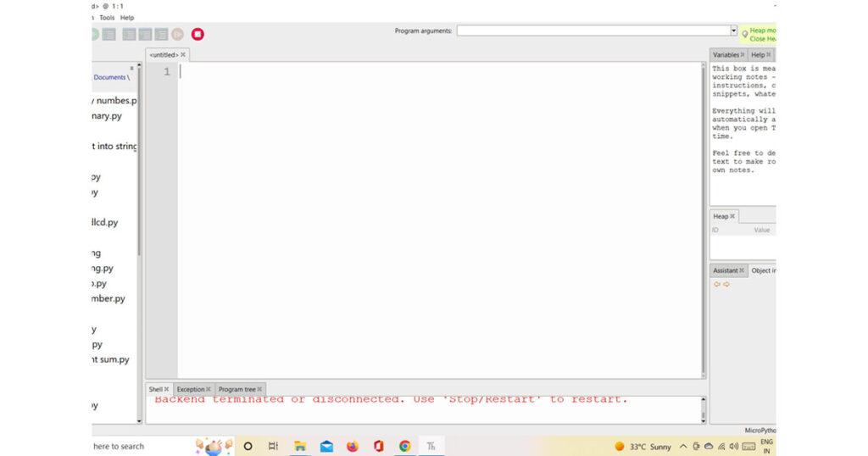Open Firefox from the Windows taskbar
The image size is (868, 456).
coord(353,446)
